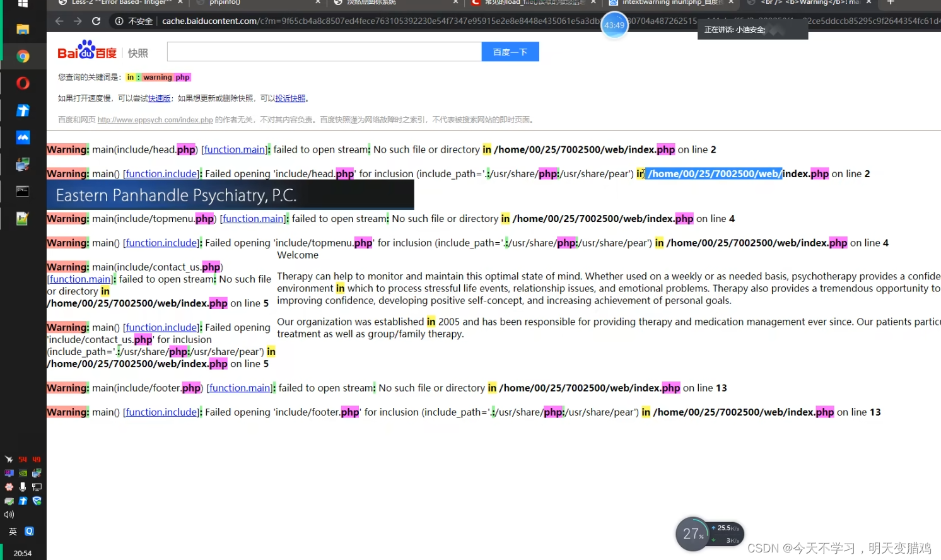Click the microphone tray icon
Viewport: 941px width, 560px height.
click(23, 487)
